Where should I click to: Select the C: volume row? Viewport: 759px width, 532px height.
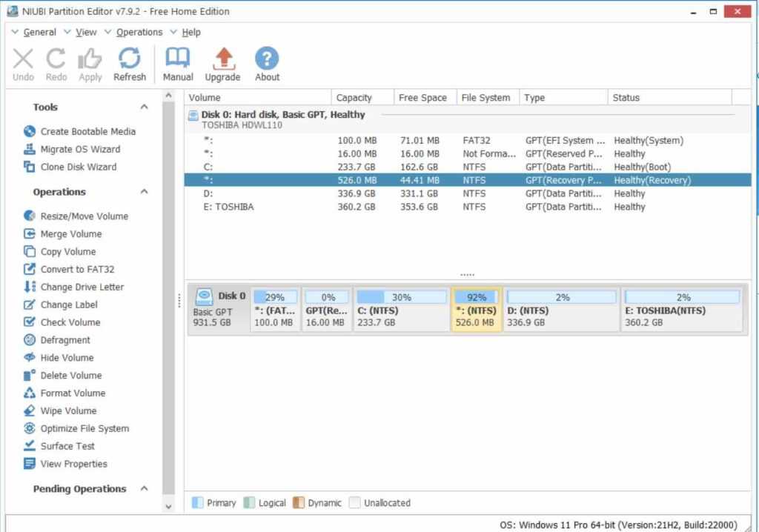(468, 167)
